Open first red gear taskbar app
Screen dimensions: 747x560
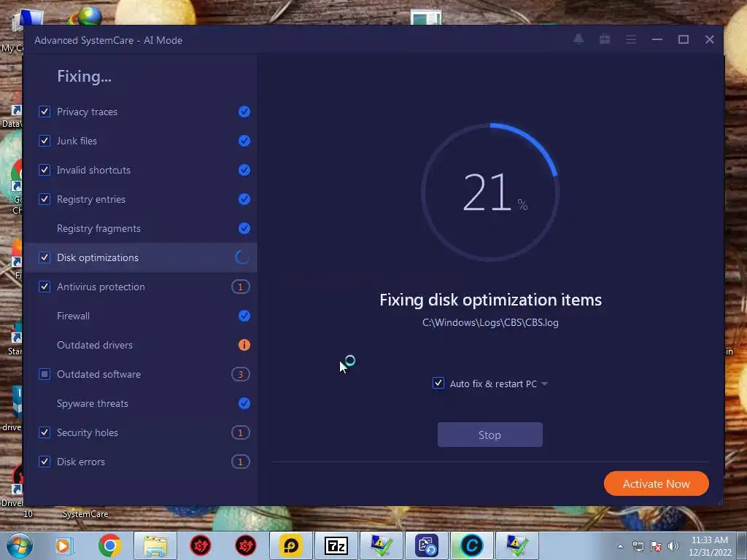(201, 545)
